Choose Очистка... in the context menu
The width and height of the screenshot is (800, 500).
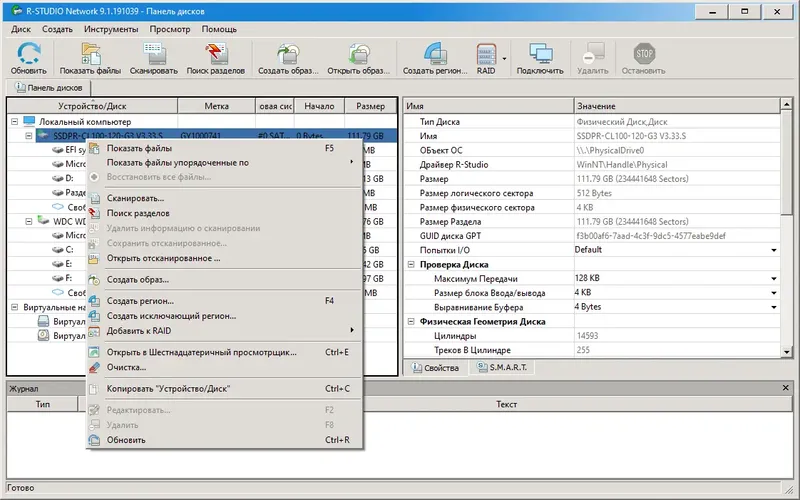point(224,367)
